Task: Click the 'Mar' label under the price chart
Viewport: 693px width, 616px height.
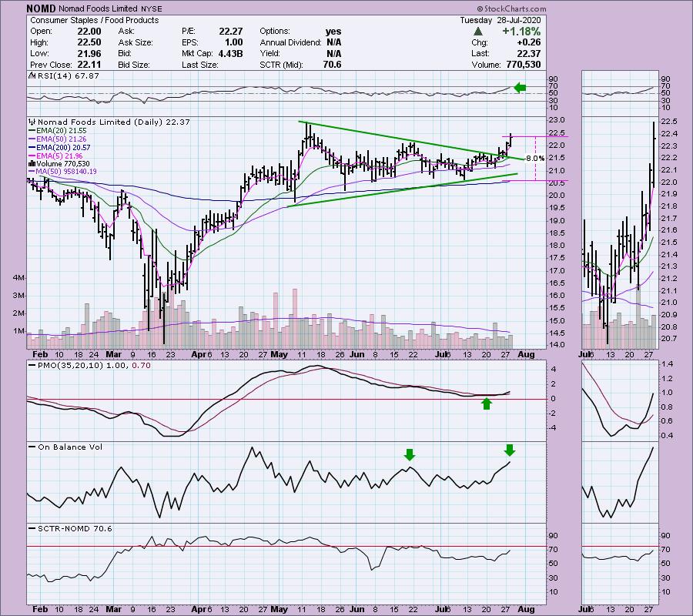Action: [x=114, y=354]
